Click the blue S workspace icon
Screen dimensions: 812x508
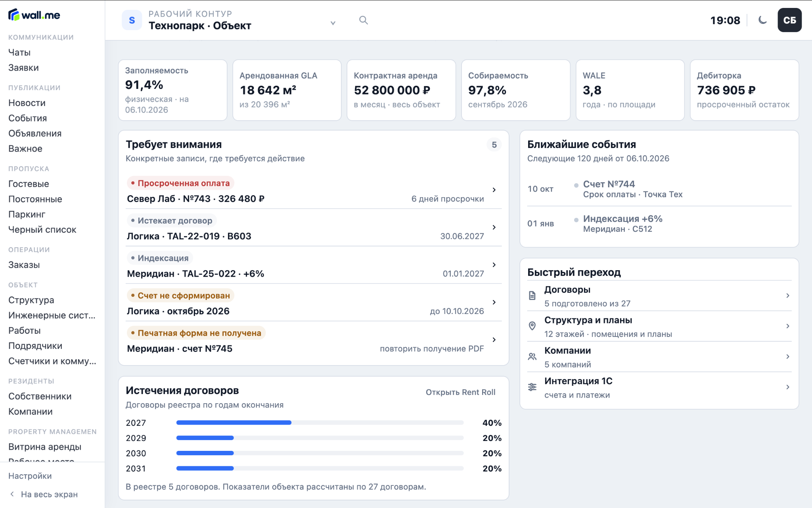132,20
